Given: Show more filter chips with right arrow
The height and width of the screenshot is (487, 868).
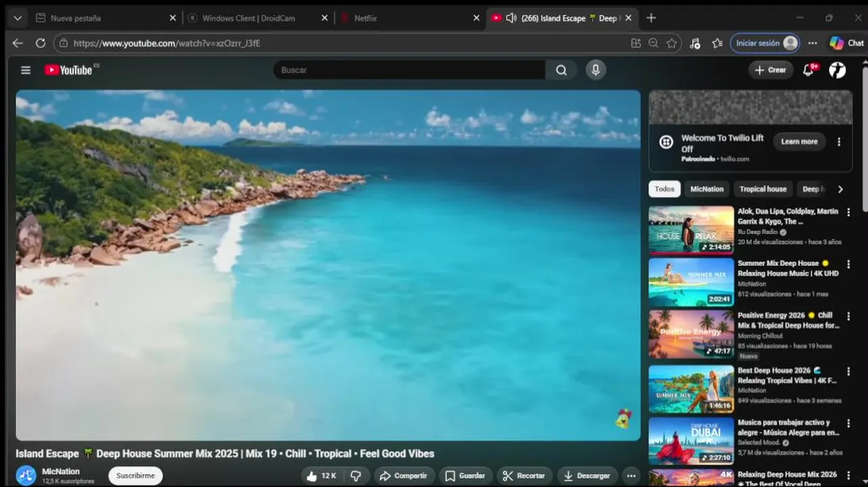Looking at the screenshot, I should [x=840, y=189].
